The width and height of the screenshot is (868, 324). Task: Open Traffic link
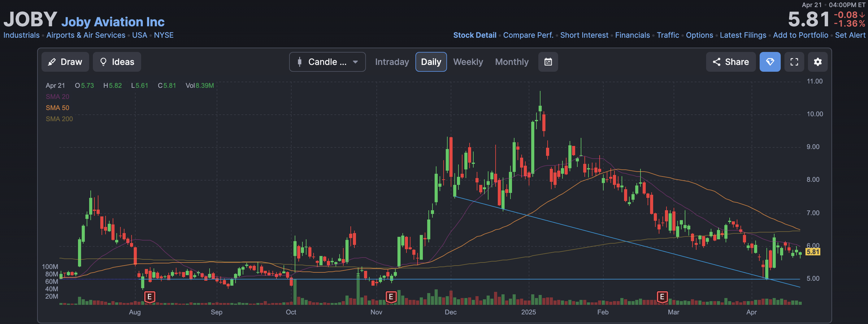pos(667,35)
